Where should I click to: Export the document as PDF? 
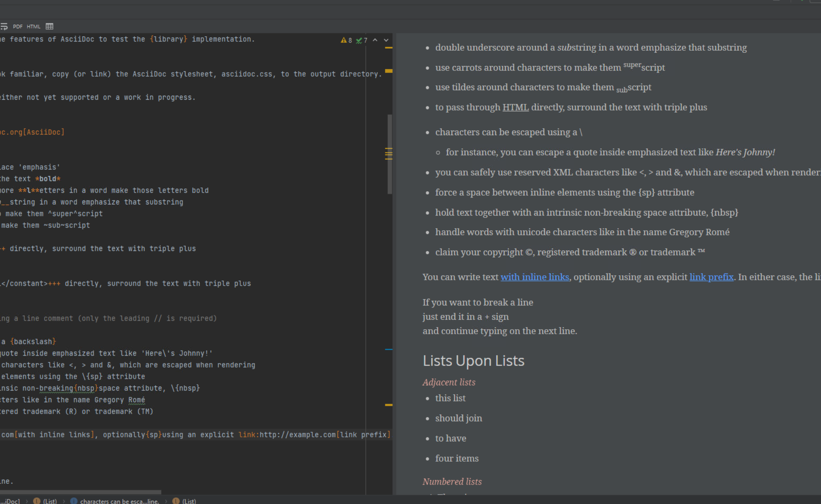[17, 26]
